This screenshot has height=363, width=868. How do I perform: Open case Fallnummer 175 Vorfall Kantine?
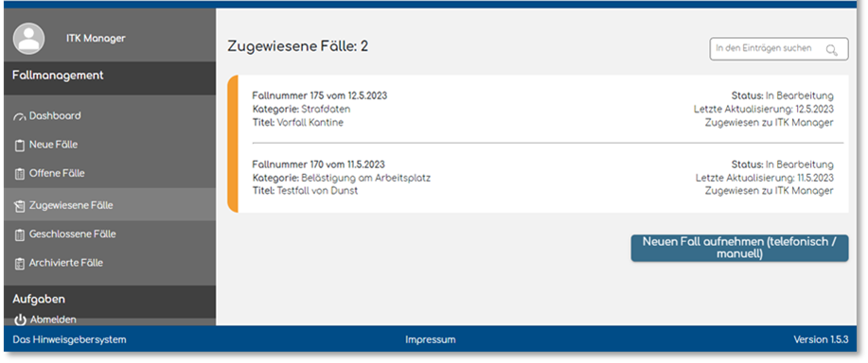(x=543, y=109)
